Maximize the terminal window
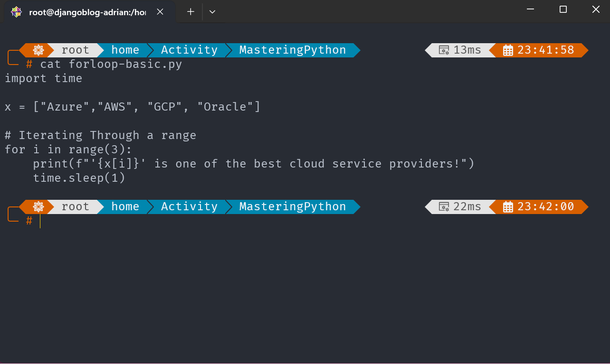610x364 pixels. [x=563, y=9]
